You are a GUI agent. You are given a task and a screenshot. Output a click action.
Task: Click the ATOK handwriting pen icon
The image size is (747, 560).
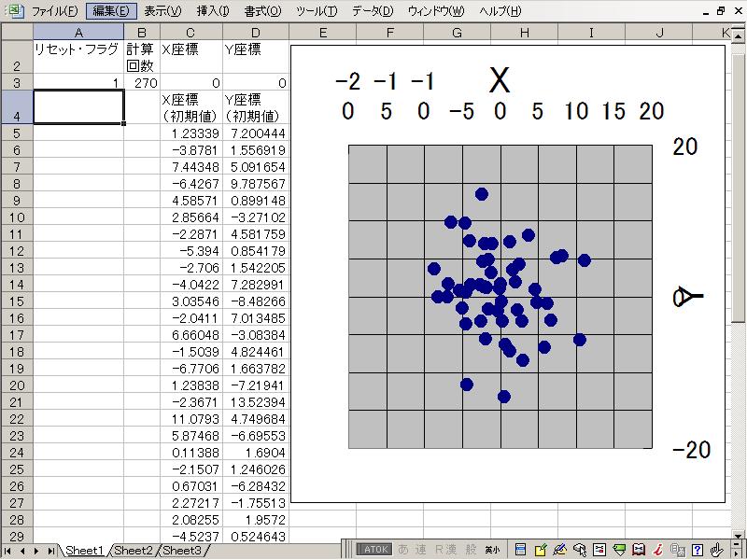(560, 550)
